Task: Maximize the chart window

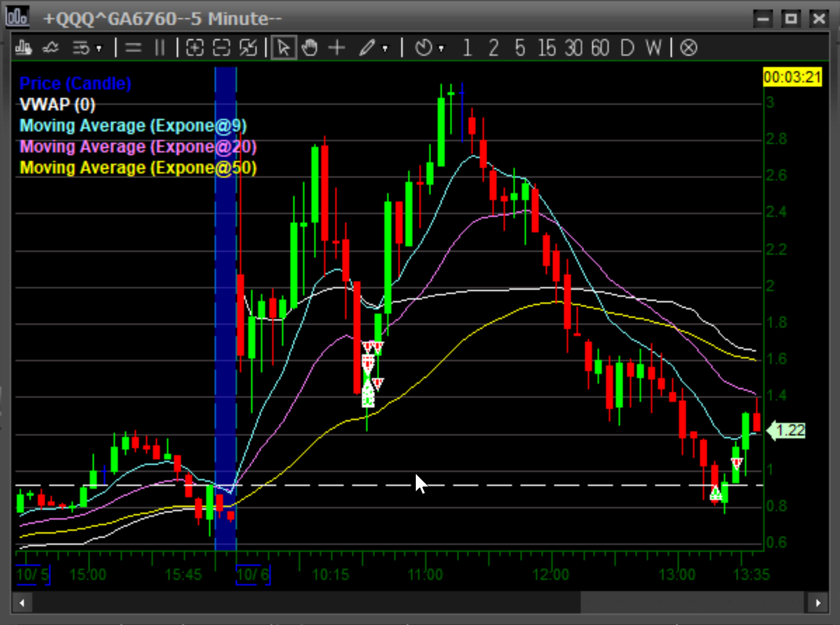Action: click(x=791, y=19)
